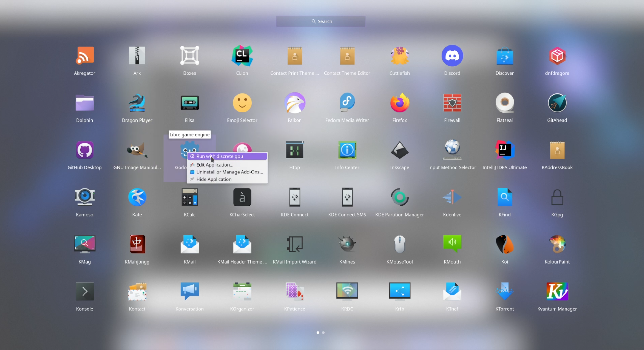Choose Uninstall or Manage Add-Ons...
This screenshot has height=350, width=644.
(x=227, y=172)
